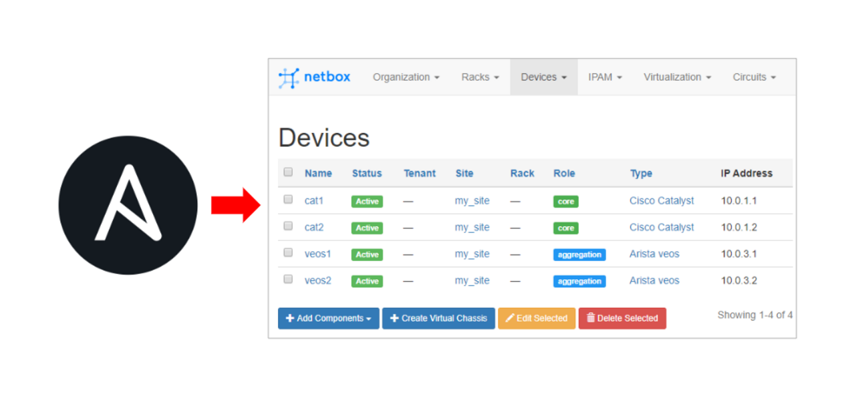Sort table by Name column
This screenshot has height=414, width=868.
pos(318,174)
